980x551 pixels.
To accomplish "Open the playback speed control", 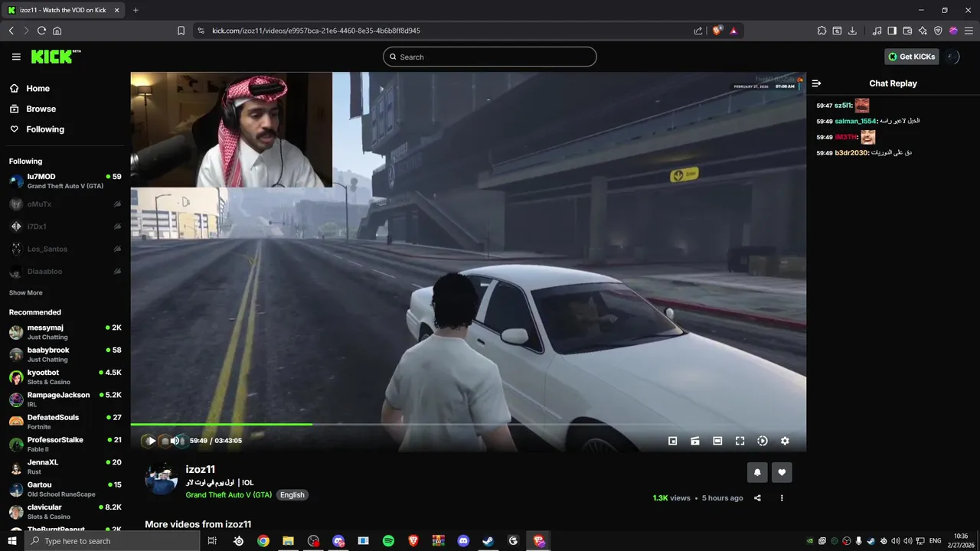I will [763, 441].
